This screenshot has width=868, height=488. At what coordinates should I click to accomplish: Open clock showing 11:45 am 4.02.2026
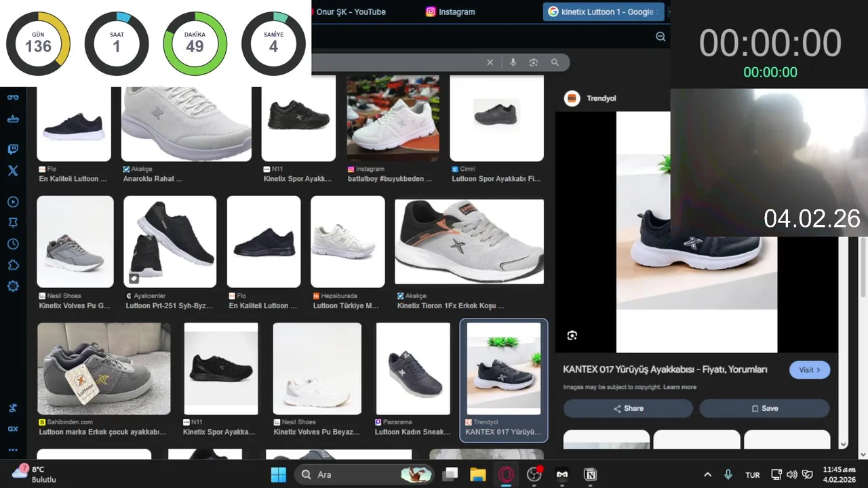(x=840, y=474)
